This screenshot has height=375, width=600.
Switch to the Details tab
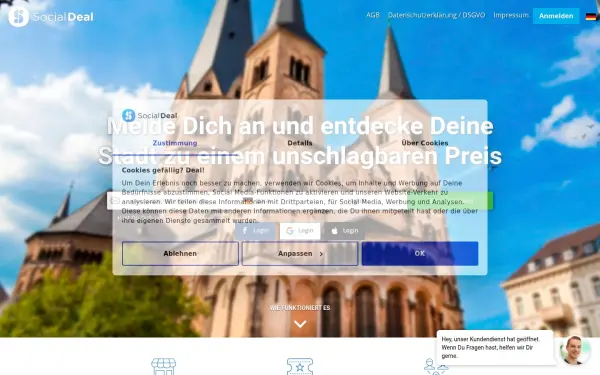coord(300,143)
